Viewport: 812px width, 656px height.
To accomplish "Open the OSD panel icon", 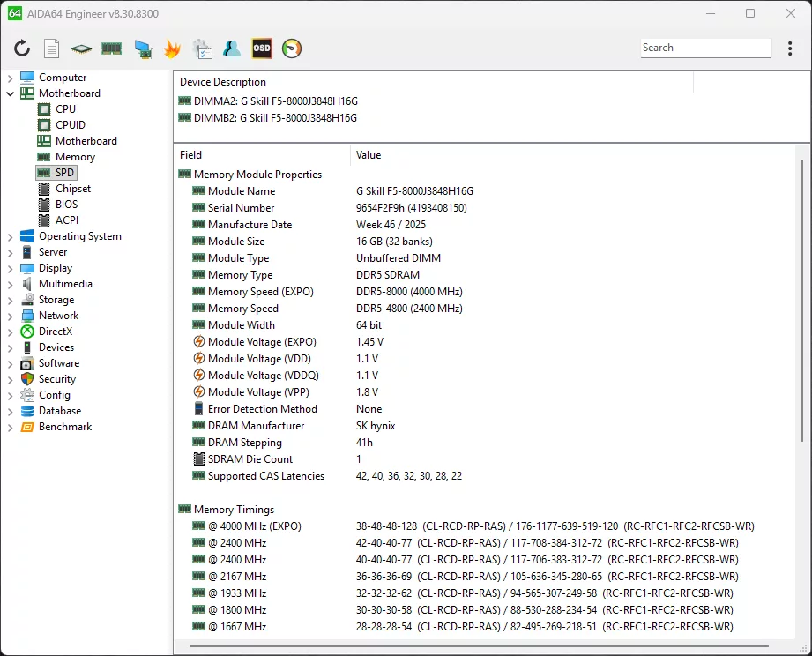I will click(x=262, y=48).
